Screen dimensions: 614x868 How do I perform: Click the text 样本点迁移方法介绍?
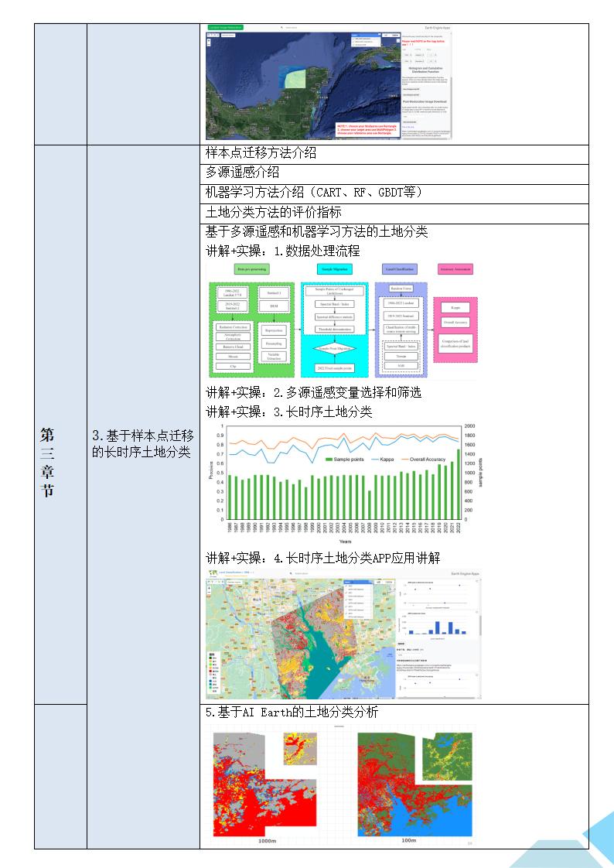coord(261,153)
